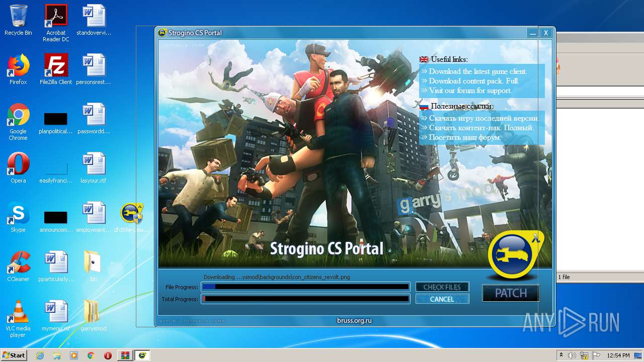Viewport: 644px width, 362px height.
Task: Select the personsrest... Word document
Action: point(94,69)
